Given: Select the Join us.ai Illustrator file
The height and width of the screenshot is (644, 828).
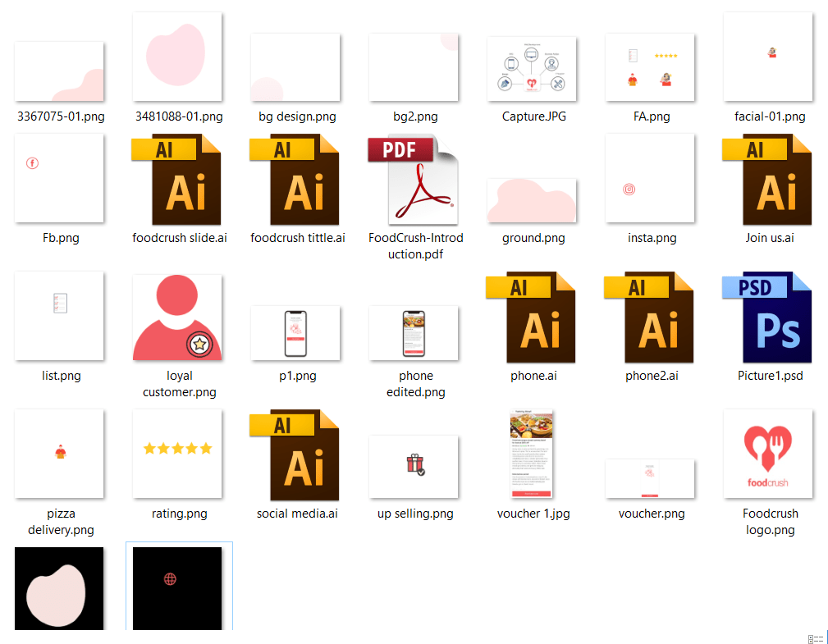Looking at the screenshot, I should (767, 179).
